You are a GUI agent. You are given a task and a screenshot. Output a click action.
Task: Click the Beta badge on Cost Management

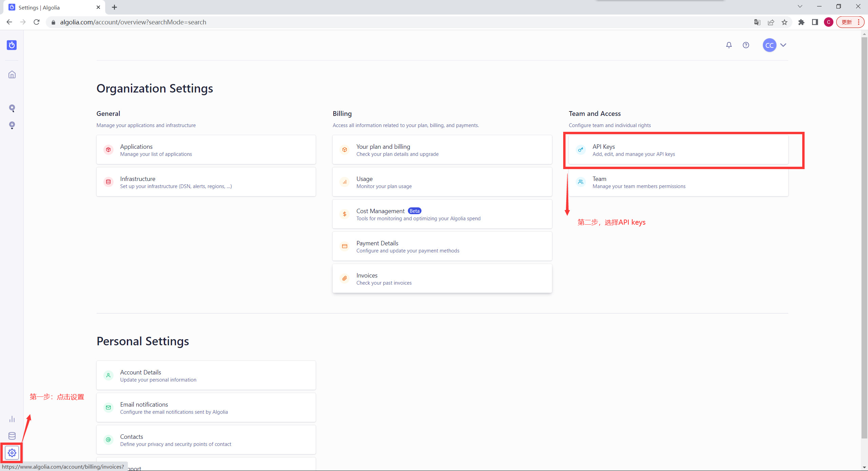pyautogui.click(x=414, y=211)
